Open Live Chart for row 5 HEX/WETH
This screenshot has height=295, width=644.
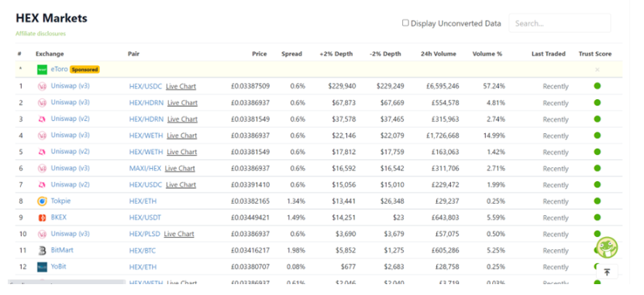coord(181,153)
